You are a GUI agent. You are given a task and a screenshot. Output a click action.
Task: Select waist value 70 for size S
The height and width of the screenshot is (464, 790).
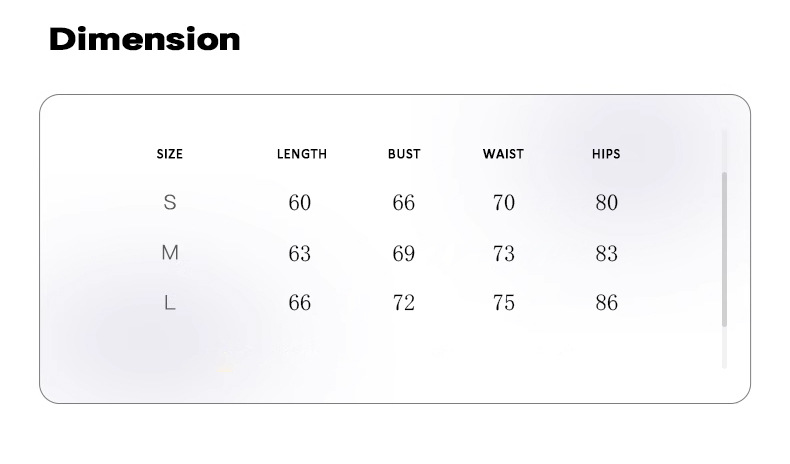(504, 203)
